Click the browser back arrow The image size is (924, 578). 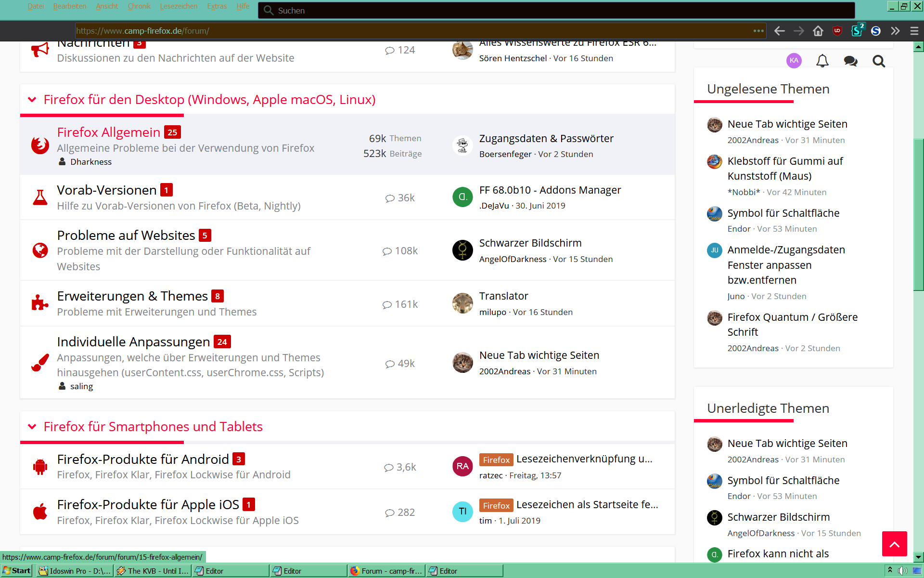tap(780, 31)
